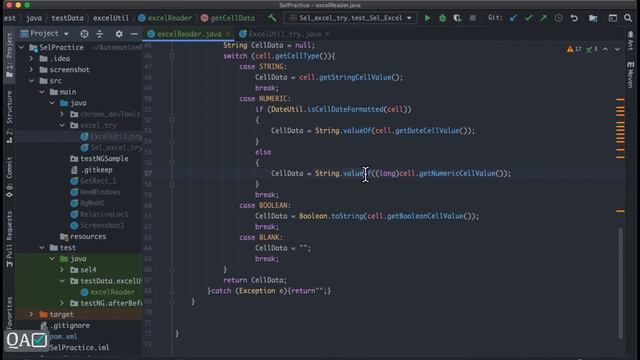
Task: Git update project blue arrow
Action: pos(513,18)
